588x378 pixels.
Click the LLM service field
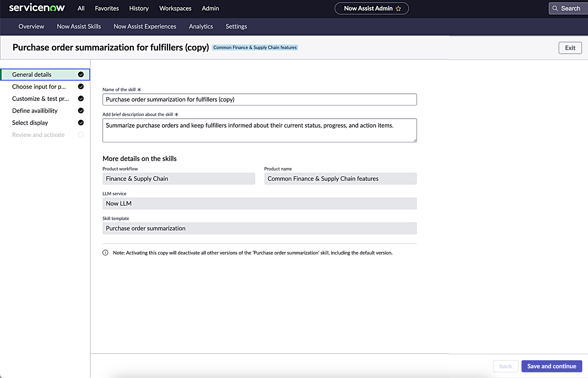coord(260,204)
